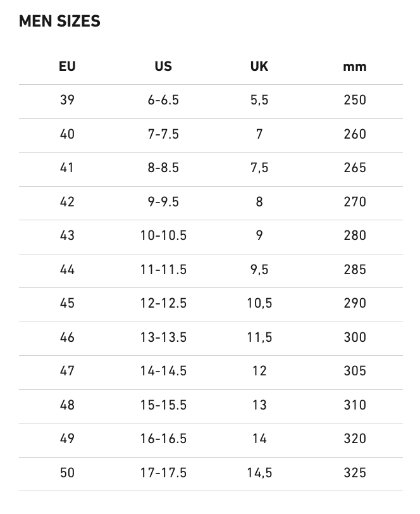This screenshot has height=514, width=420.
Task: Select EU size 47 cell
Action: (67, 371)
